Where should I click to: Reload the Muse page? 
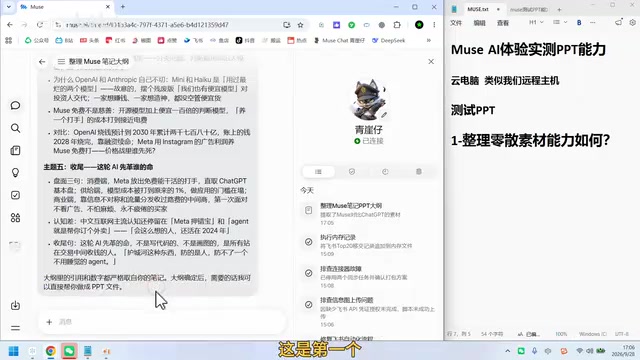coord(40,25)
